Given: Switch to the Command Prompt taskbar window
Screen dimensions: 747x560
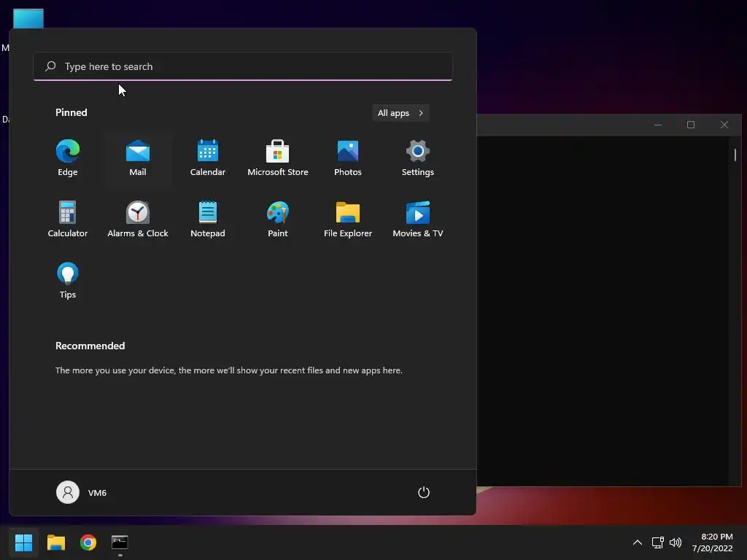Looking at the screenshot, I should (120, 542).
